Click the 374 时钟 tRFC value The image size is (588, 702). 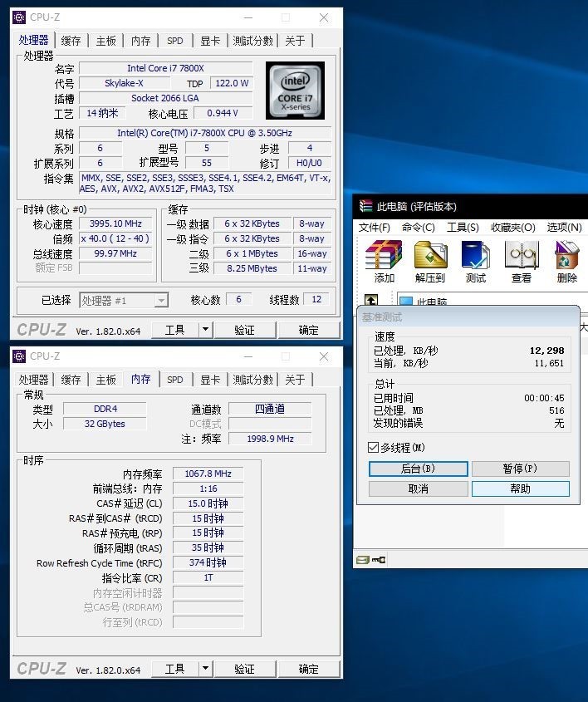point(208,562)
